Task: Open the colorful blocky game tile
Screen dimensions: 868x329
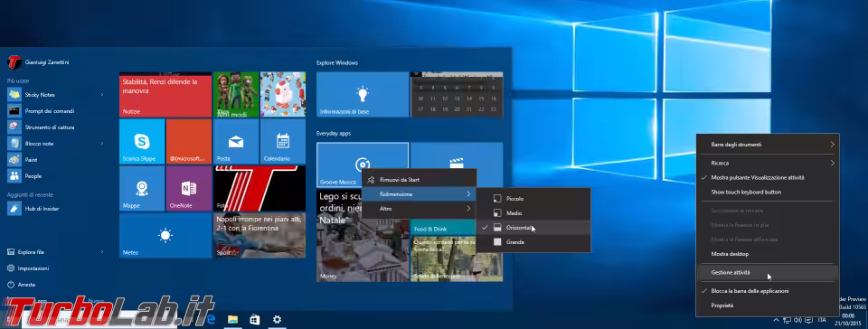Action: click(x=283, y=94)
